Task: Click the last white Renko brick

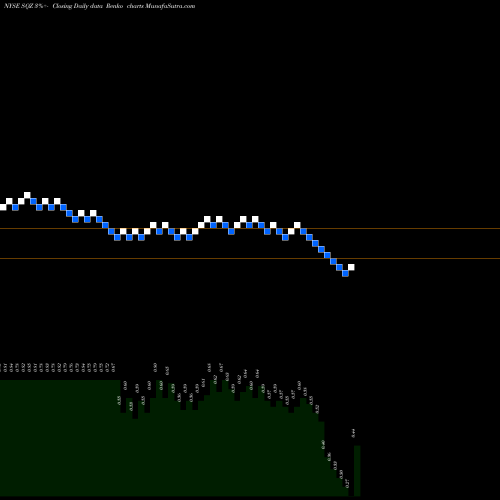Action: [351, 267]
